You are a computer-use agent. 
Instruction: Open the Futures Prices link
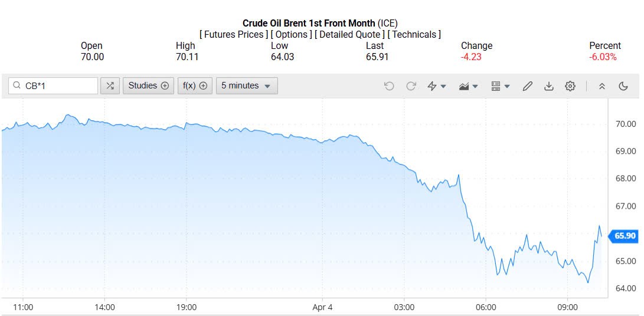(x=234, y=35)
